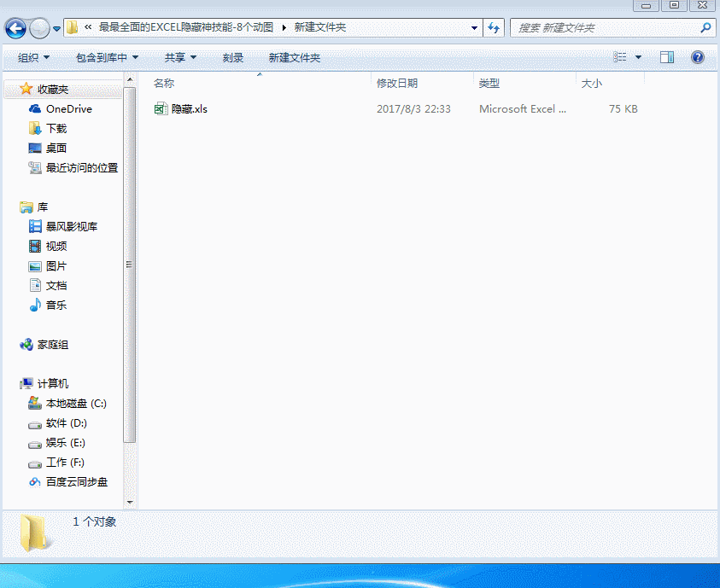Select the 新建文件夹 breadcrumb segment
Screen dimensions: 720x588
click(320, 27)
